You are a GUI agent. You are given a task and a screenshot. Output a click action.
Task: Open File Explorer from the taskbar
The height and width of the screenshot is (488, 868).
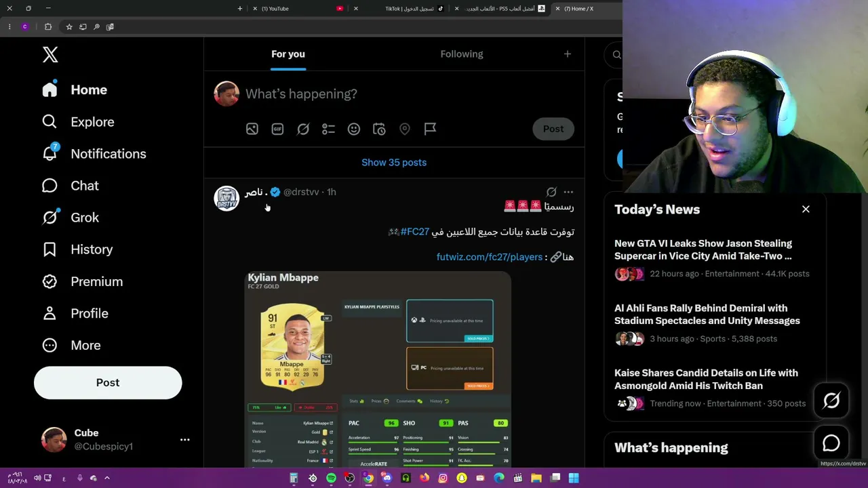(x=536, y=479)
